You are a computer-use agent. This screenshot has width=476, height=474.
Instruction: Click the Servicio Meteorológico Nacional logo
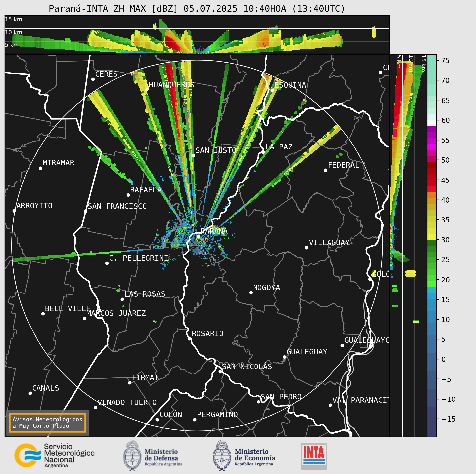[x=54, y=456]
